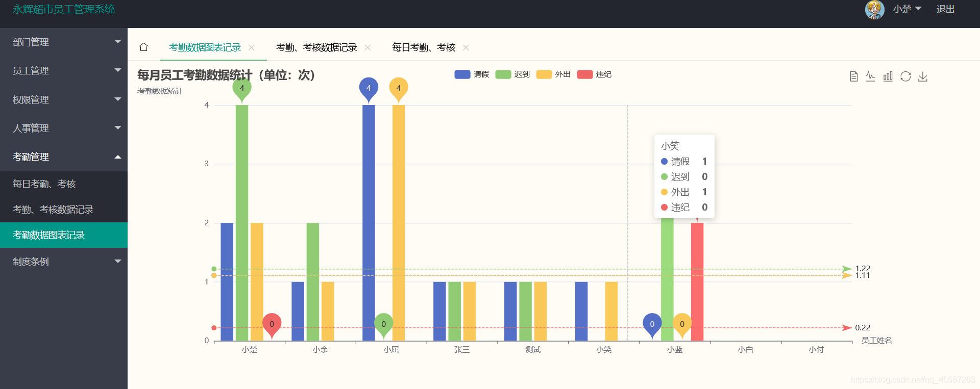Close the 每日考勤、考核 tab
Image resolution: width=980 pixels, height=389 pixels.
[x=465, y=47]
